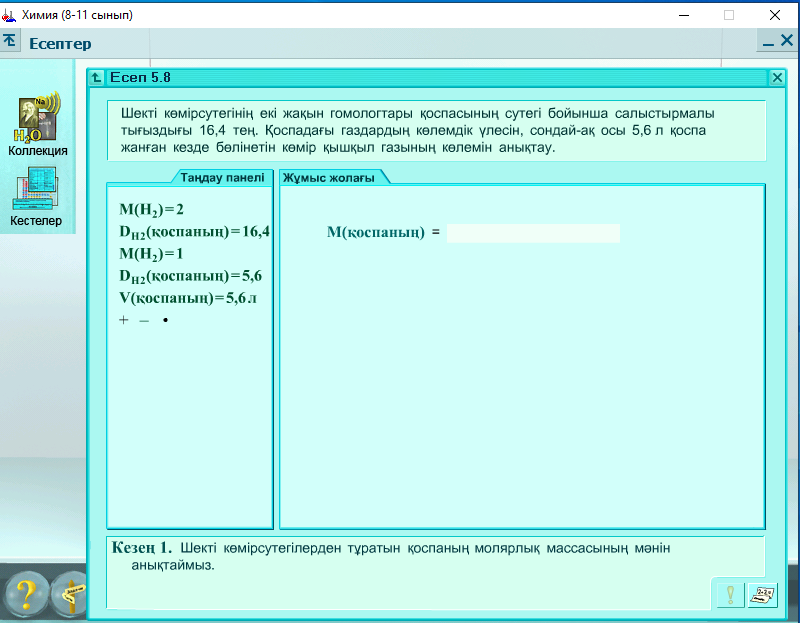The height and width of the screenshot is (623, 800).
Task: Pick the V(қоспаның)=5,6 л option
Action: pos(188,298)
